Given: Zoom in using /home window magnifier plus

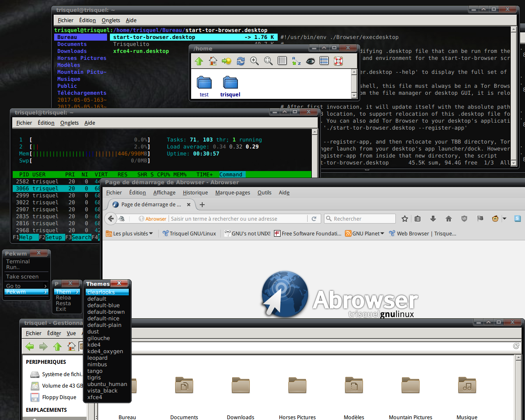Looking at the screenshot, I should 254,61.
